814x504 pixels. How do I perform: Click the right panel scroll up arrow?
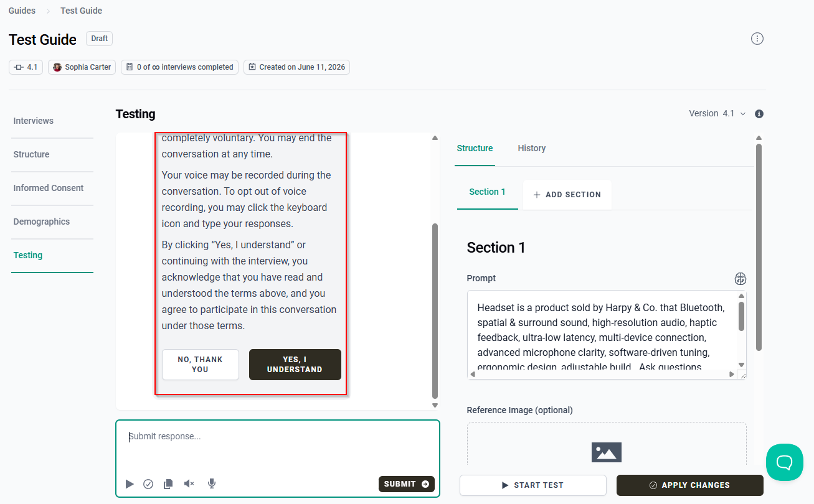point(759,138)
